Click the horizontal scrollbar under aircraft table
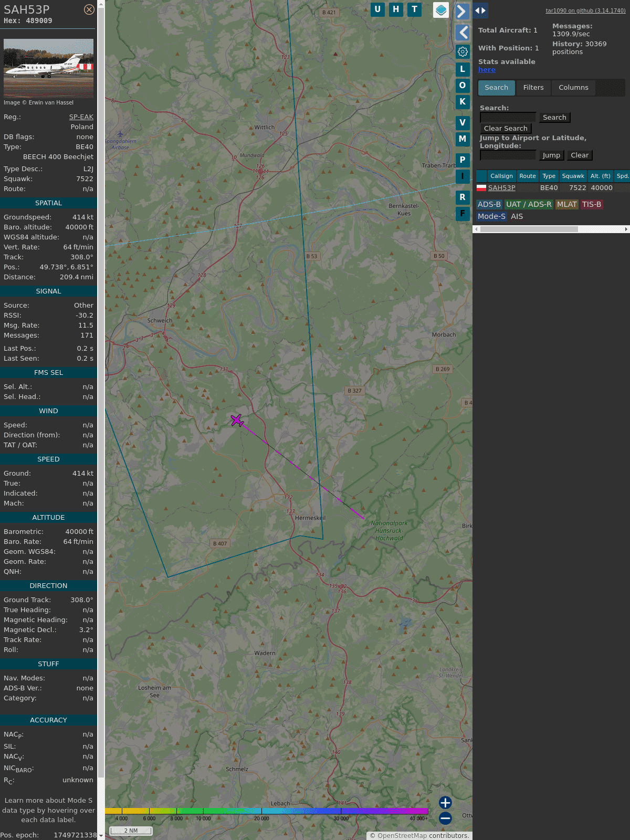This screenshot has width=630, height=840. tap(551, 229)
